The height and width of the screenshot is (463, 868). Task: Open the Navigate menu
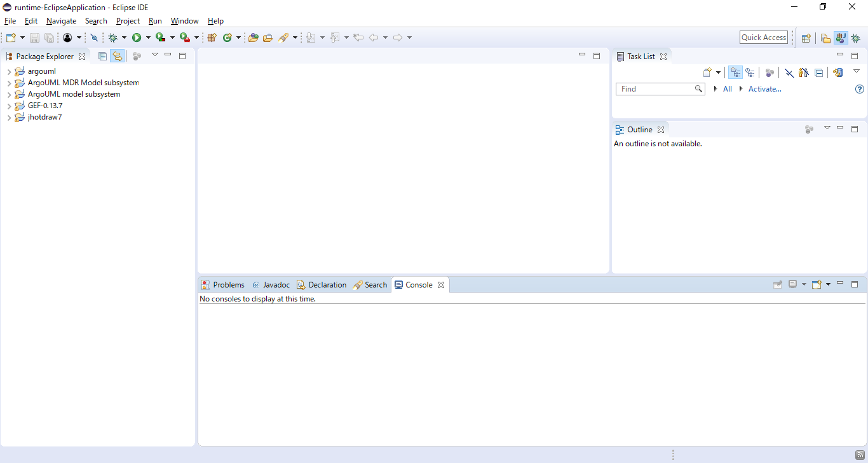(x=61, y=21)
